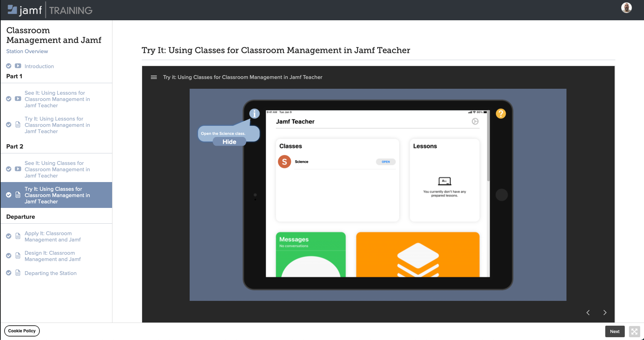The image size is (644, 340).
Task: Open Departing the Station
Action: pyautogui.click(x=50, y=273)
